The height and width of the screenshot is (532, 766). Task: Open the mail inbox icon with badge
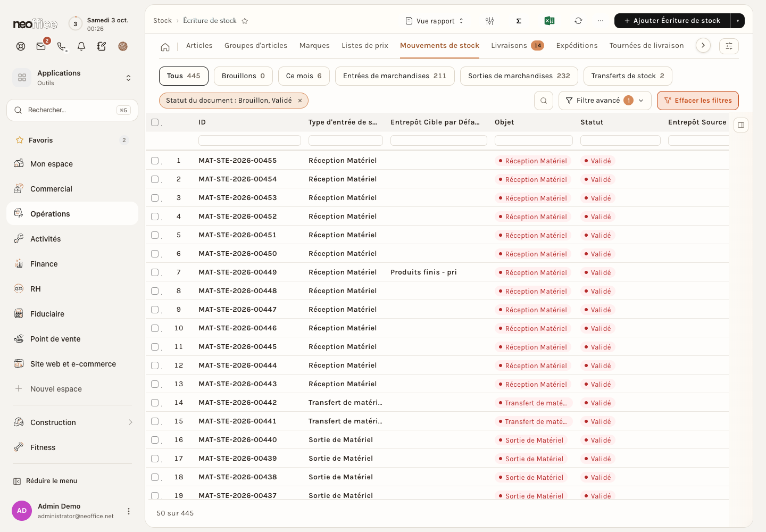tap(41, 46)
